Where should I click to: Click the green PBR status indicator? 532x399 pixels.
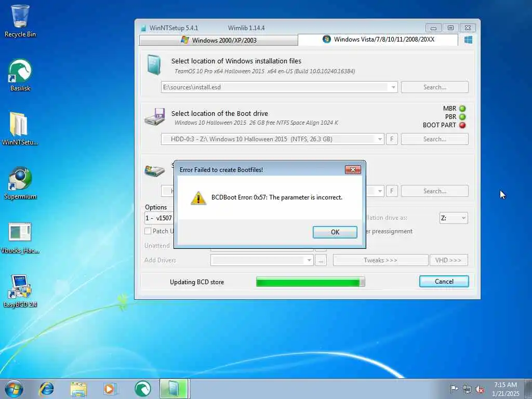pos(462,117)
